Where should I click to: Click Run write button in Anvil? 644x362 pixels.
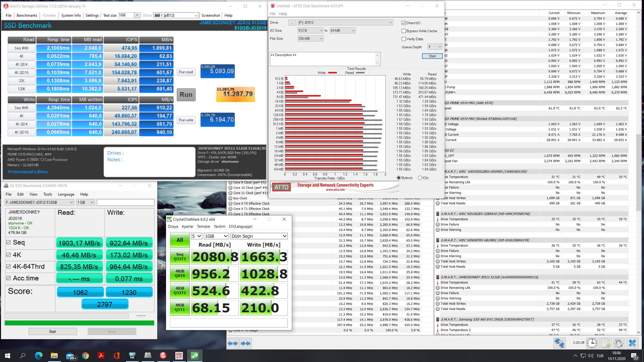pyautogui.click(x=186, y=120)
